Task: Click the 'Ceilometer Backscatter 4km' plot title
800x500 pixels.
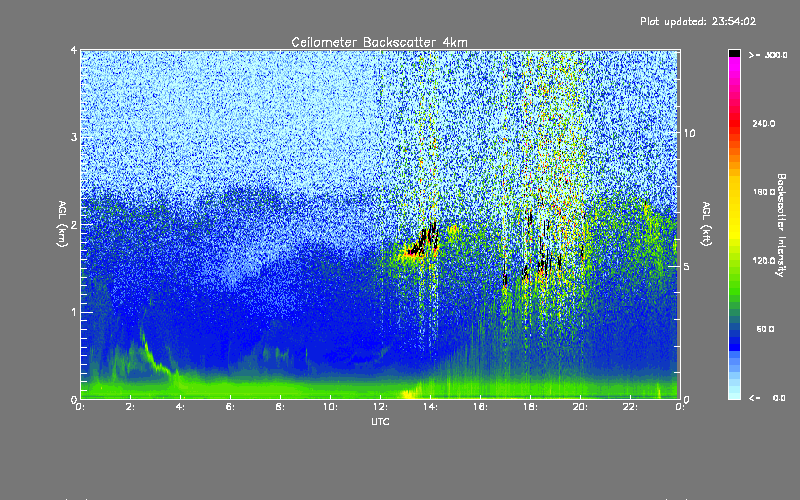Action: 379,42
